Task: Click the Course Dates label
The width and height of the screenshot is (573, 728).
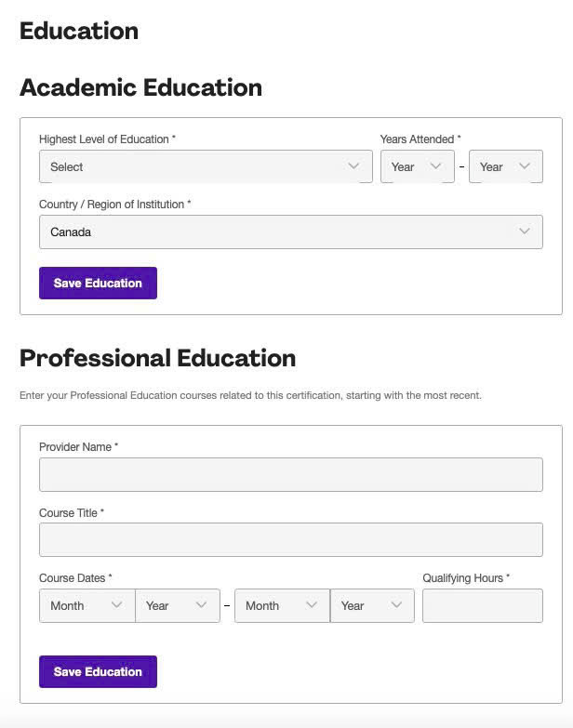Action: click(x=74, y=578)
